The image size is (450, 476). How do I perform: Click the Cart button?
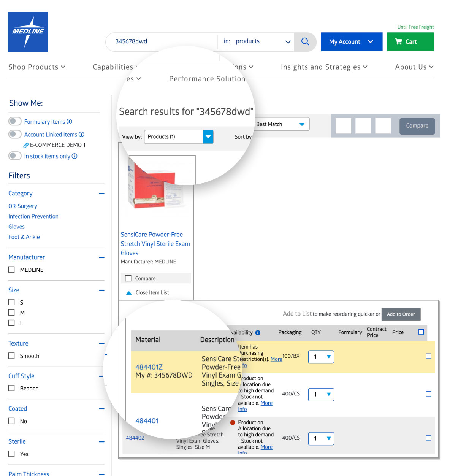click(x=410, y=42)
